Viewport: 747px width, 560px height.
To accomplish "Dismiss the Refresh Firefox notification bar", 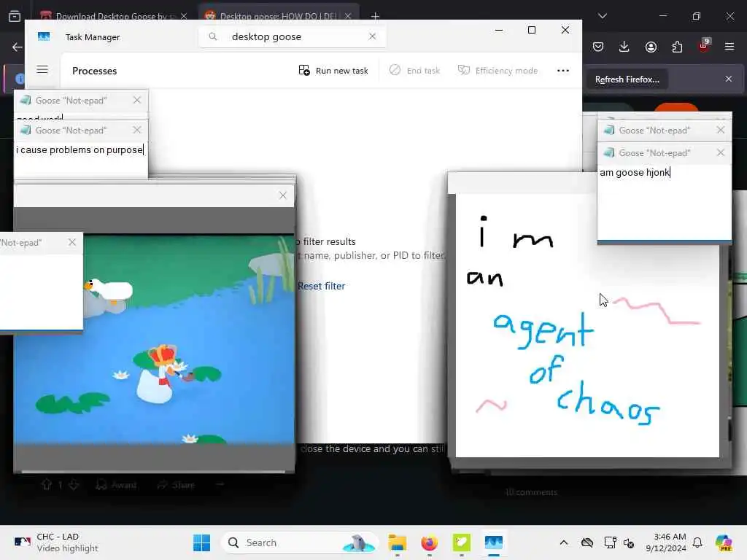I will pyautogui.click(x=729, y=79).
